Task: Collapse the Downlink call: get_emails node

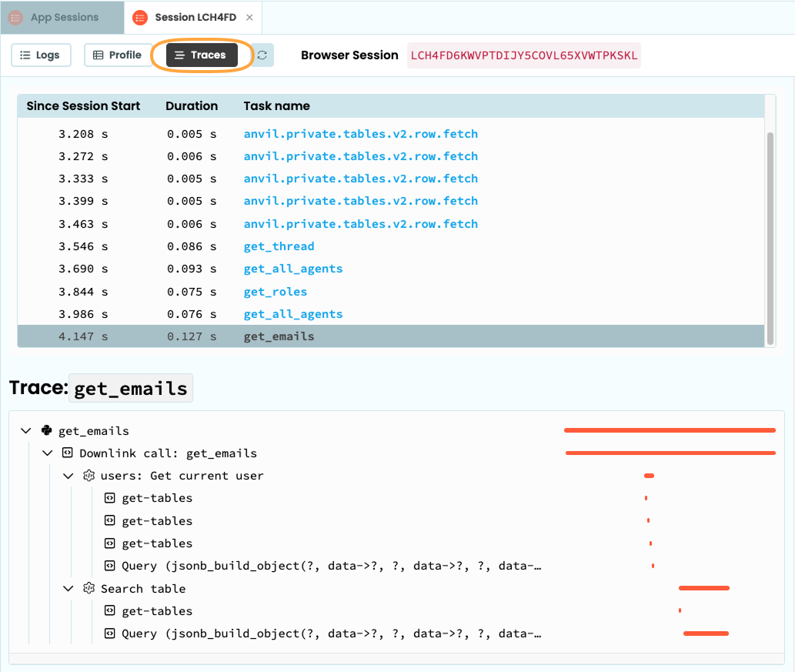Action: coord(47,453)
